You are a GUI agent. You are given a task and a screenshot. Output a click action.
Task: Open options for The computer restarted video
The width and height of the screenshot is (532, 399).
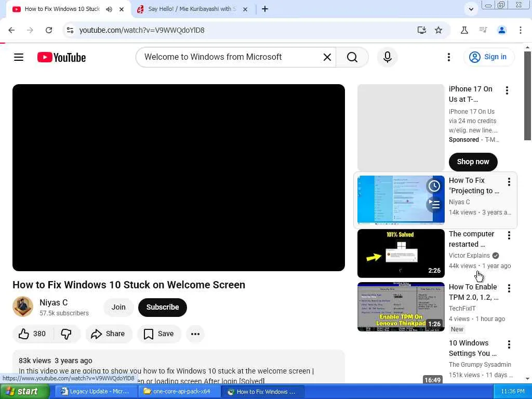tap(509, 235)
